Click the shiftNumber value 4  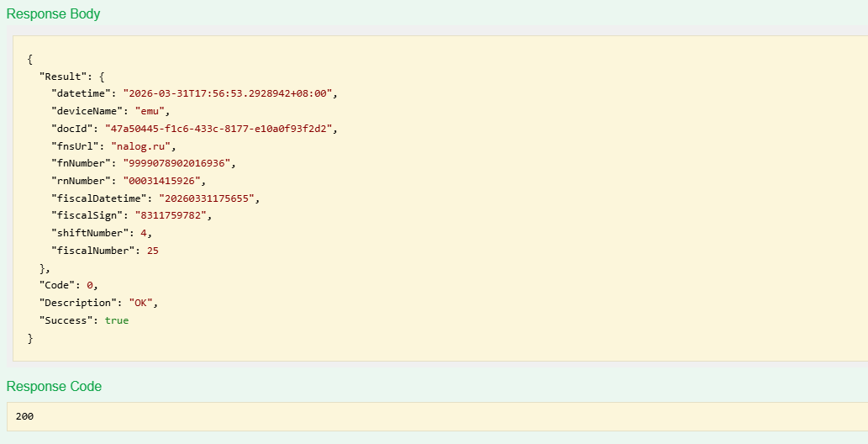pos(144,233)
